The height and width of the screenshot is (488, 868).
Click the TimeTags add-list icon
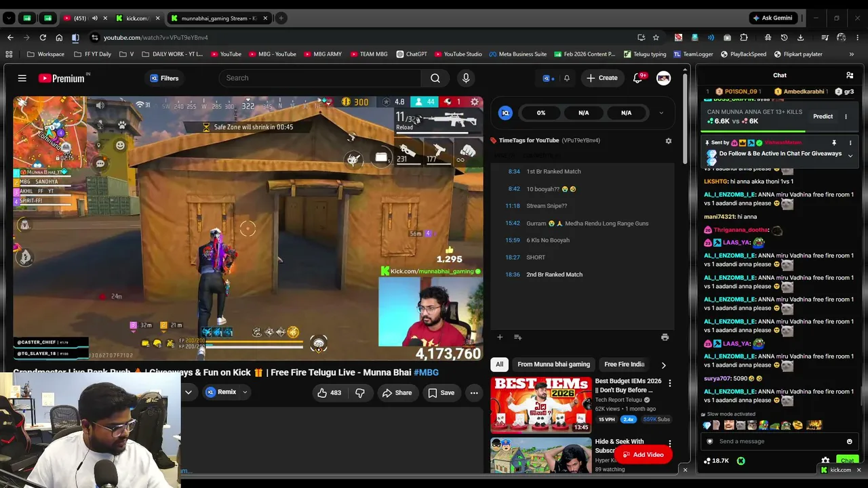517,337
